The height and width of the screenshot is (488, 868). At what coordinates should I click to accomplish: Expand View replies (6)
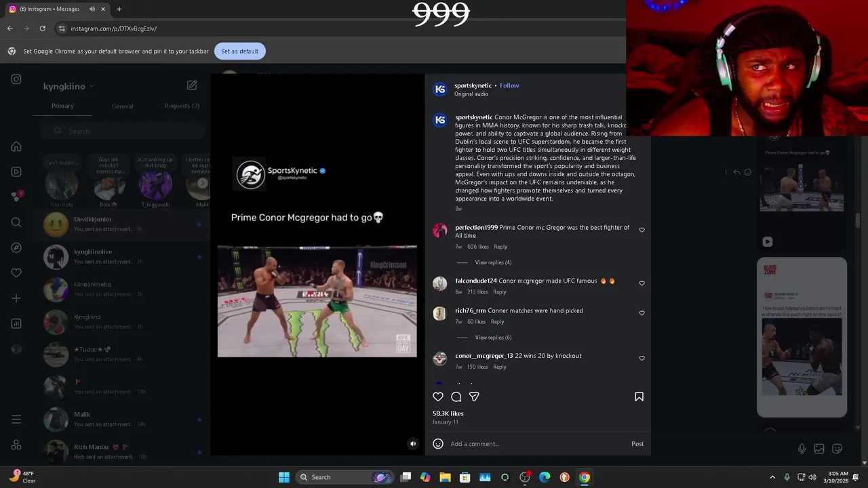tap(493, 338)
